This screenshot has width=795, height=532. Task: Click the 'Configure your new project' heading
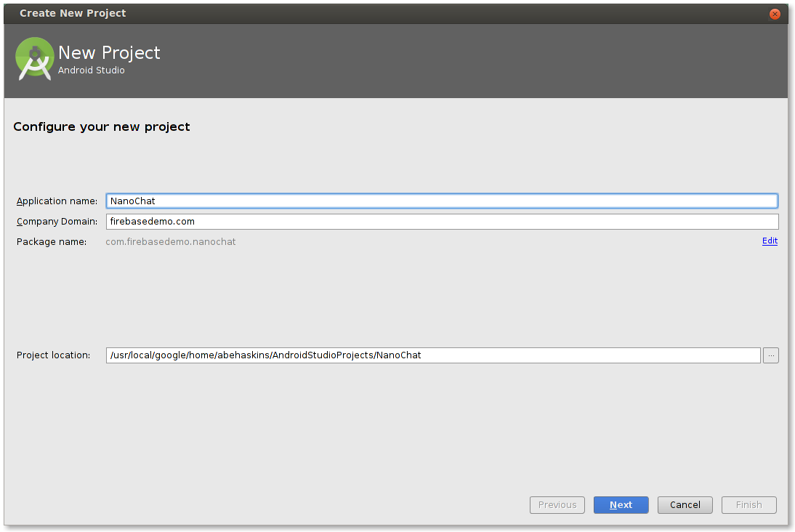102,126
